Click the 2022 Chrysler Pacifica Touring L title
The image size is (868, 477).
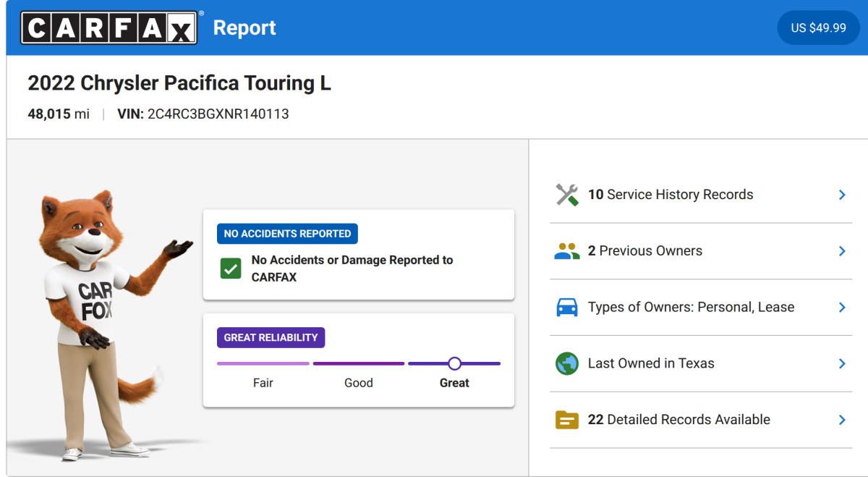pyautogui.click(x=179, y=83)
